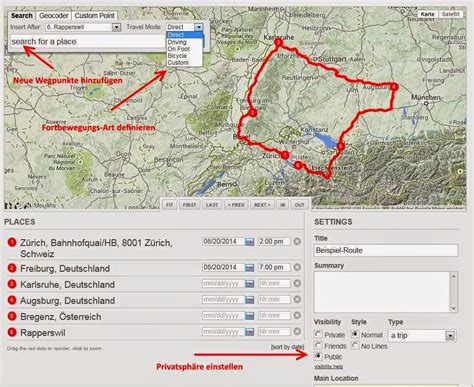The image size is (474, 387).
Task: Remove the Augsburg place with its round button
Action: [297, 299]
